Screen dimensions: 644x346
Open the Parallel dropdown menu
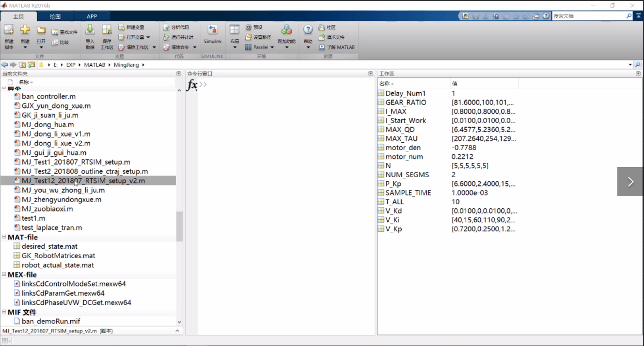pos(272,47)
